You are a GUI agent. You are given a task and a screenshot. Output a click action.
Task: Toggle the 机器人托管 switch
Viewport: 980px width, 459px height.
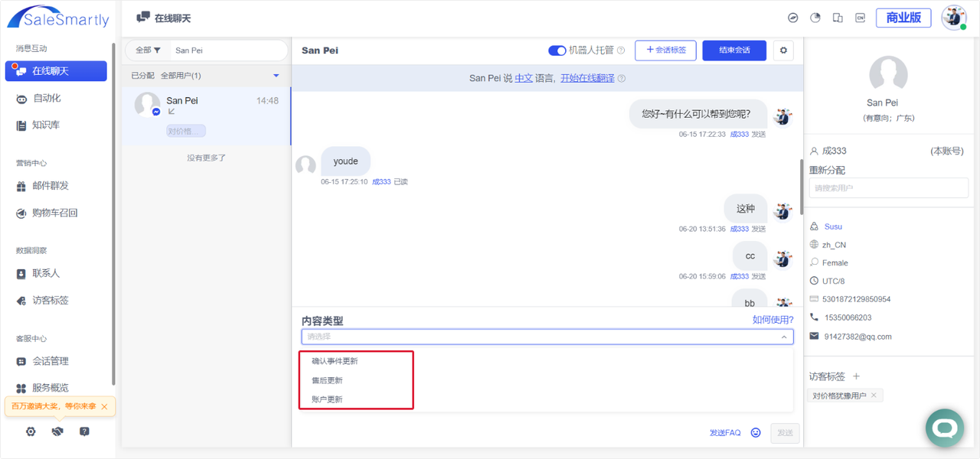coord(557,50)
